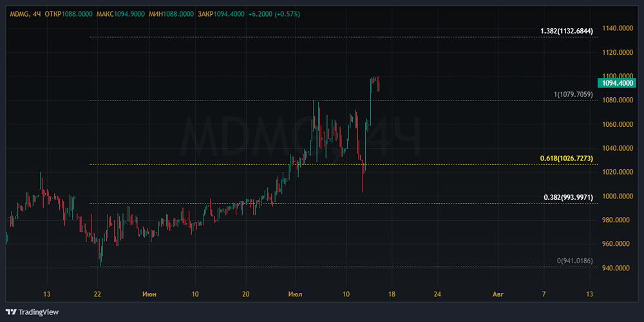Click the TradingView logo
The height and width of the screenshot is (322, 644).
coord(32,312)
